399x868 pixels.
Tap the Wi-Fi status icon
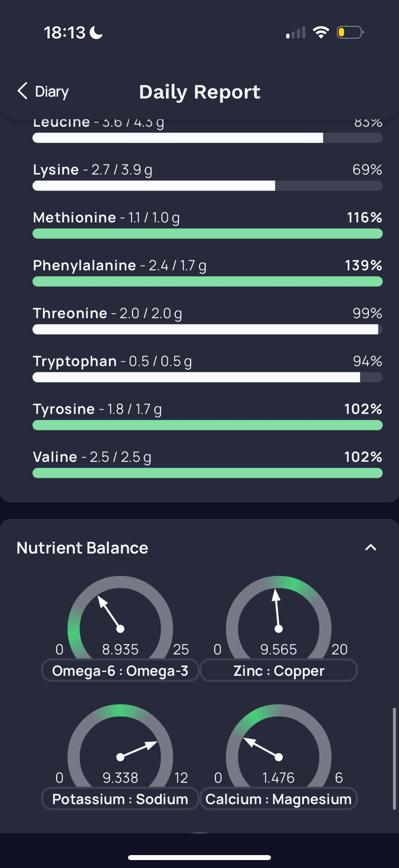pyautogui.click(x=321, y=32)
